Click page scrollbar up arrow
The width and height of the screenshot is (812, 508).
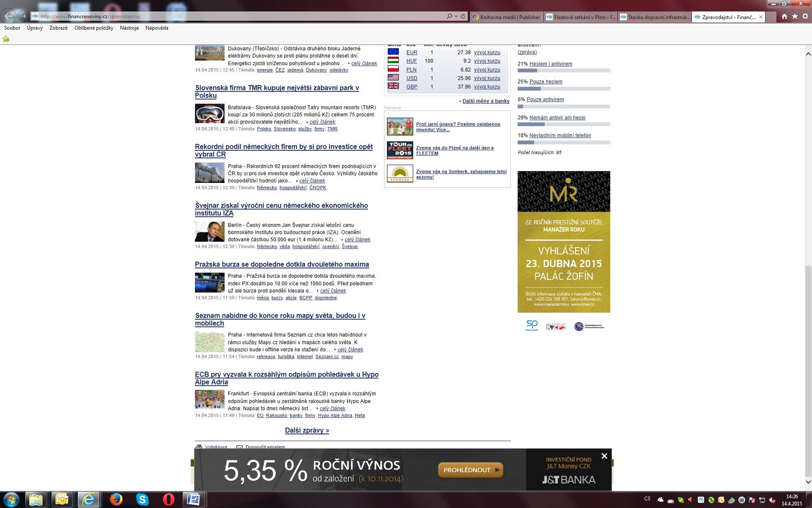click(808, 54)
